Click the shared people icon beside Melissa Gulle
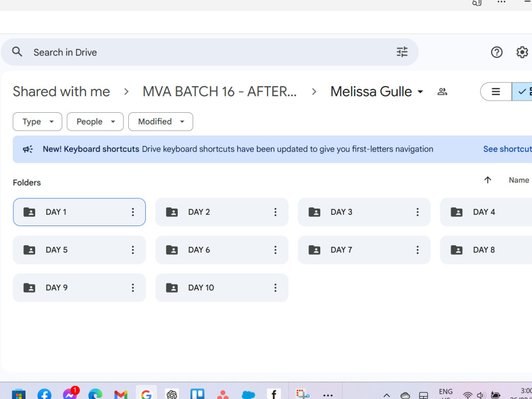This screenshot has width=532, height=399. pyautogui.click(x=442, y=92)
